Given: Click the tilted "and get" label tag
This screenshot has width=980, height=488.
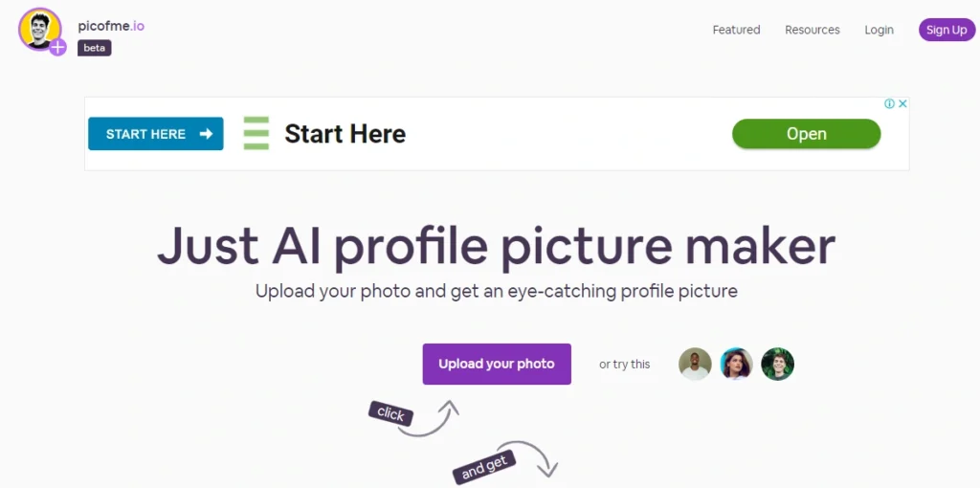Looking at the screenshot, I should [484, 467].
